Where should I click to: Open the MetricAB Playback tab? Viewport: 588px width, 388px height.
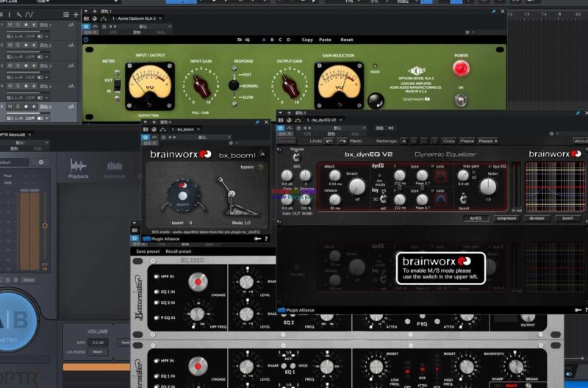pyautogui.click(x=79, y=168)
